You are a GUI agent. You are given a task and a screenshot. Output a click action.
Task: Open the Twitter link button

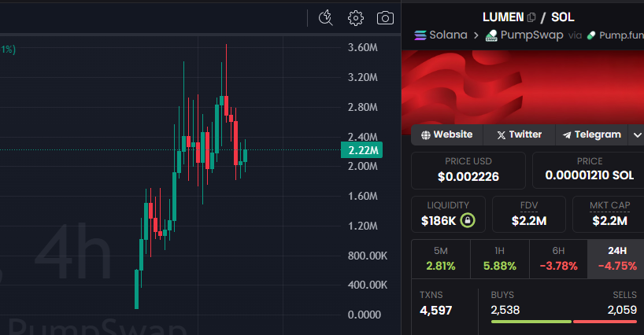point(519,135)
